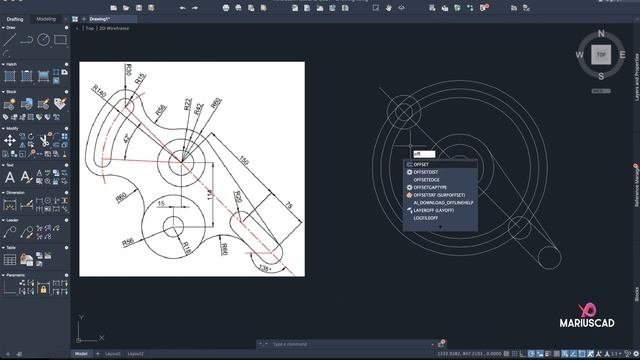640x360 pixels.
Task: Choose OFFSETDIST from command suggestions
Action: point(440,172)
